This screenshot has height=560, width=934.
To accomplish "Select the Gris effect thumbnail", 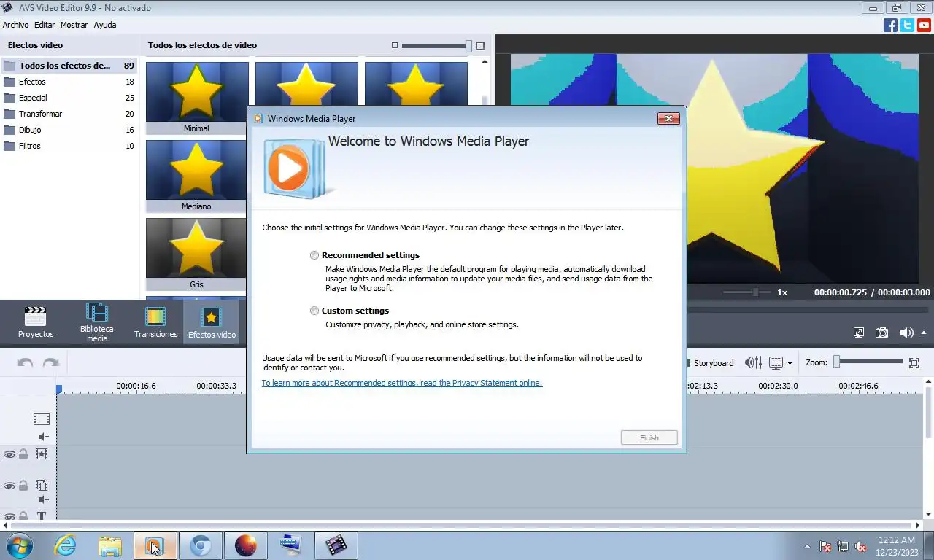I will 197,254.
